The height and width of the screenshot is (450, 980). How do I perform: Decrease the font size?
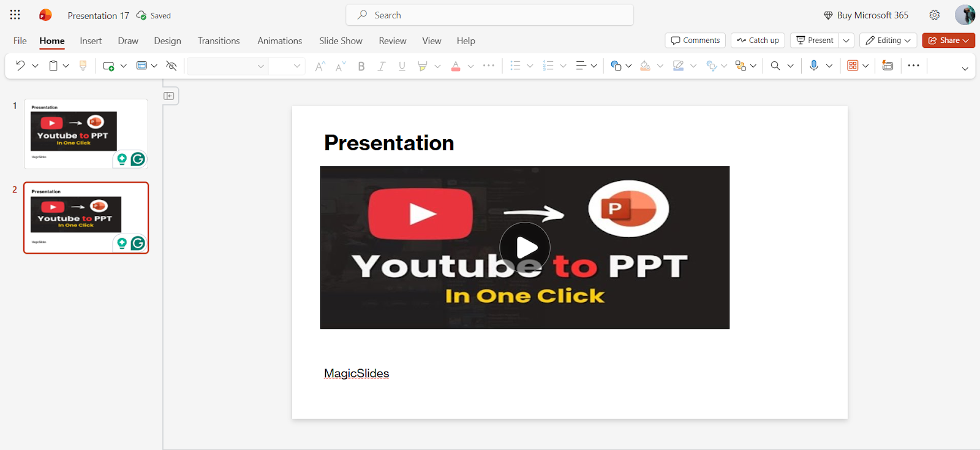pyautogui.click(x=341, y=66)
